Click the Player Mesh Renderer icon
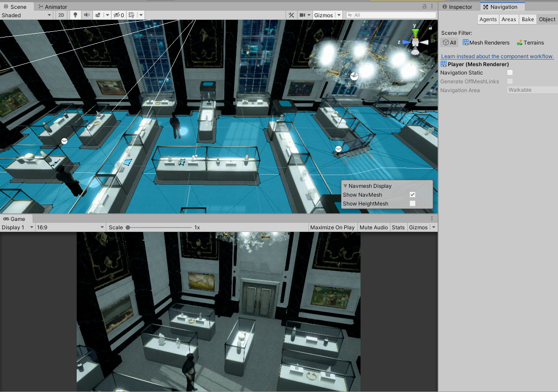This screenshot has height=392, width=558. pyautogui.click(x=444, y=64)
